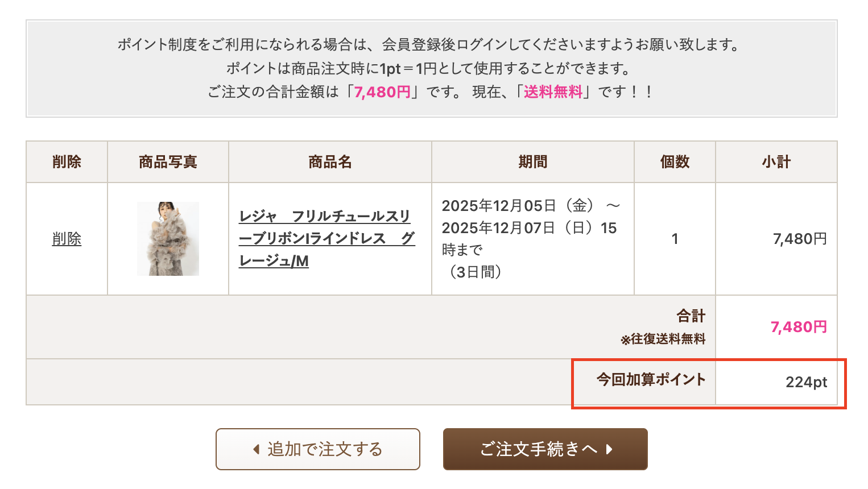The width and height of the screenshot is (868, 489).
Task: Click the rental period date text
Action: [530, 227]
